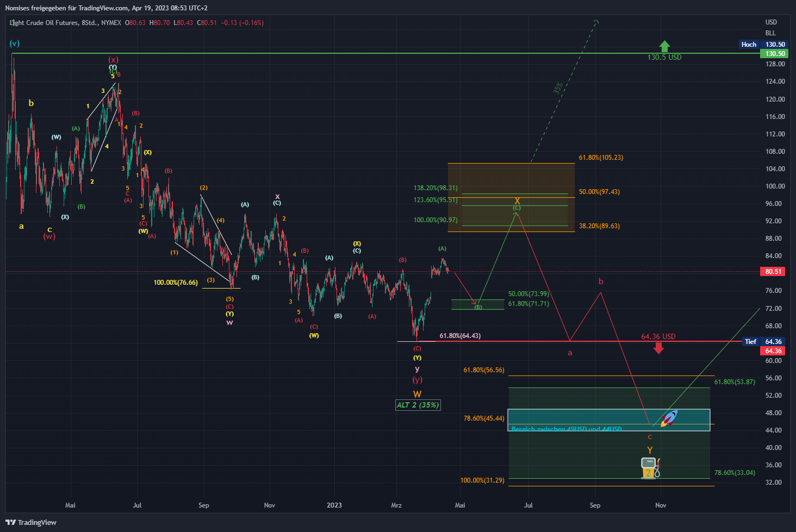This screenshot has width=796, height=532.
Task: Click the BLL unit label on the price axis
Action: point(770,33)
